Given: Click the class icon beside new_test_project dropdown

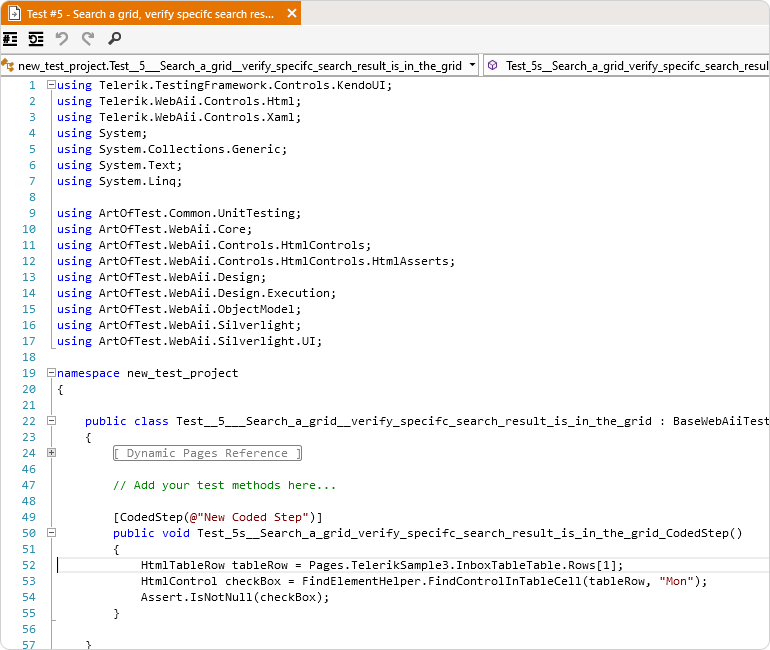Looking at the screenshot, I should tap(8, 66).
